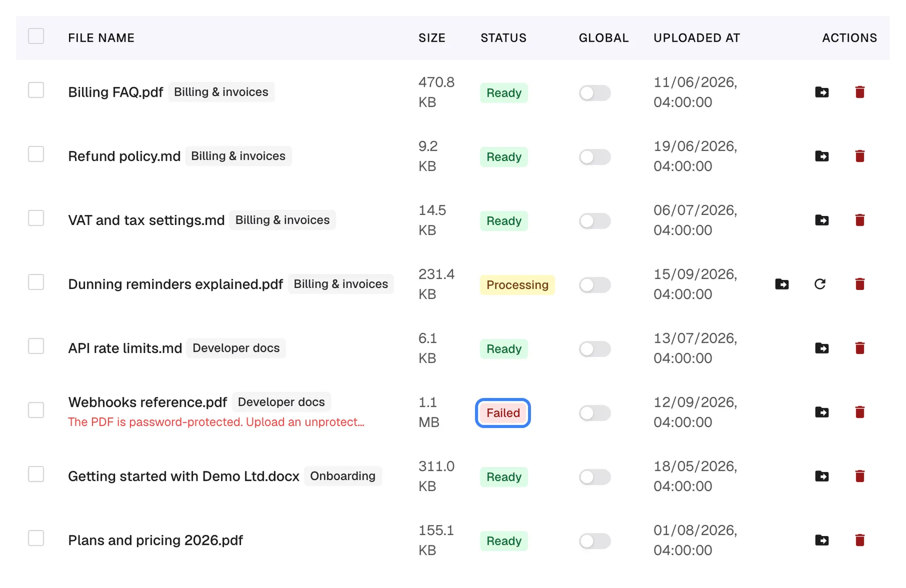Tick checkbox for VAT and tax settings.md

pyautogui.click(x=36, y=218)
